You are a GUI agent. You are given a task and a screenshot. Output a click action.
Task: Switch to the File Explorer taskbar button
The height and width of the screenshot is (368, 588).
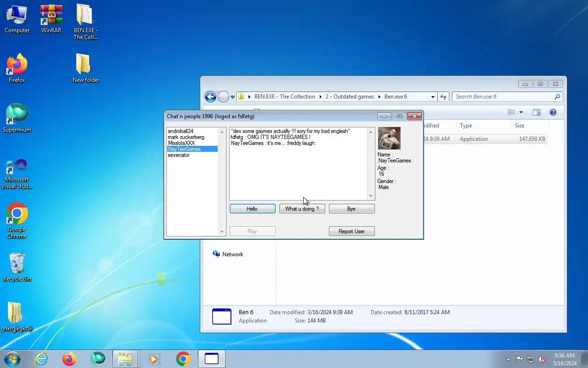125,359
